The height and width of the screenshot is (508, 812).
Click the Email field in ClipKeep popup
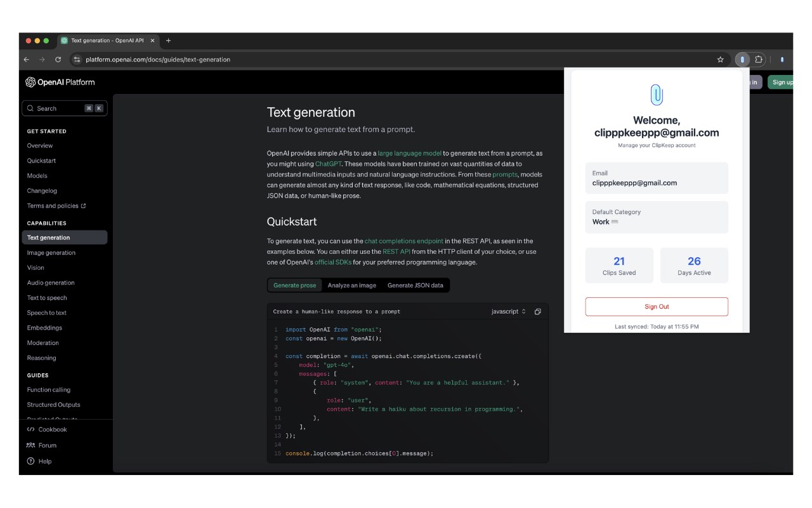[657, 178]
